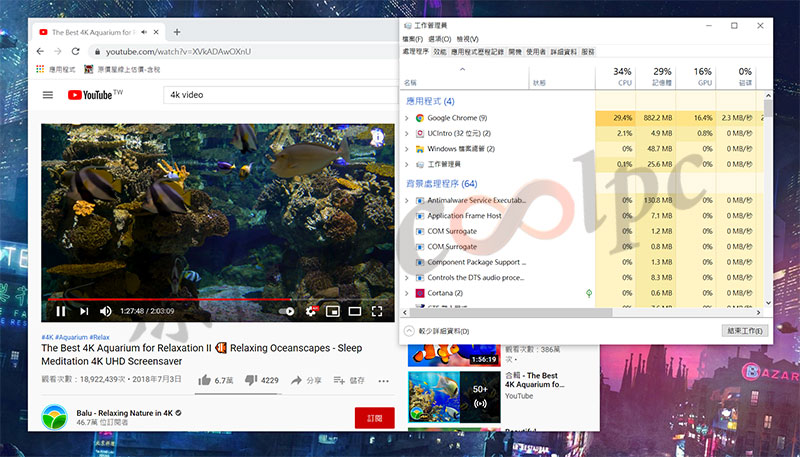This screenshot has width=800, height=457.
Task: Open Task Manager Options menu
Action: click(x=439, y=39)
